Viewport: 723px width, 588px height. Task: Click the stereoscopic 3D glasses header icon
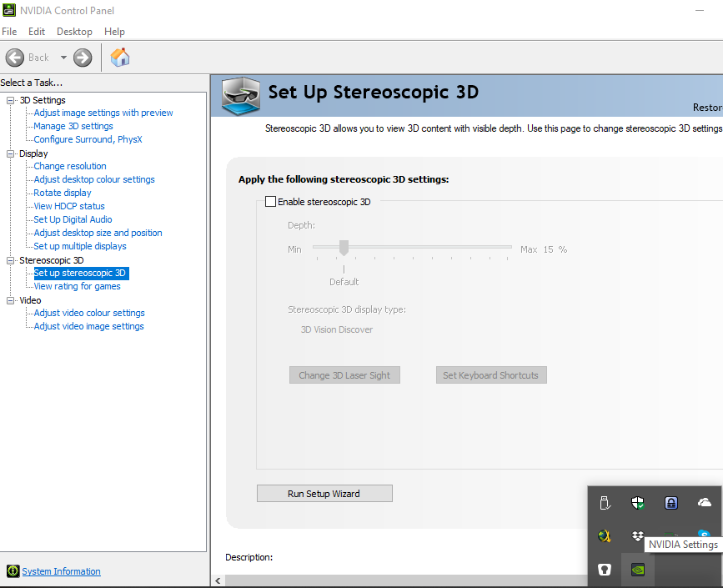tap(241, 96)
